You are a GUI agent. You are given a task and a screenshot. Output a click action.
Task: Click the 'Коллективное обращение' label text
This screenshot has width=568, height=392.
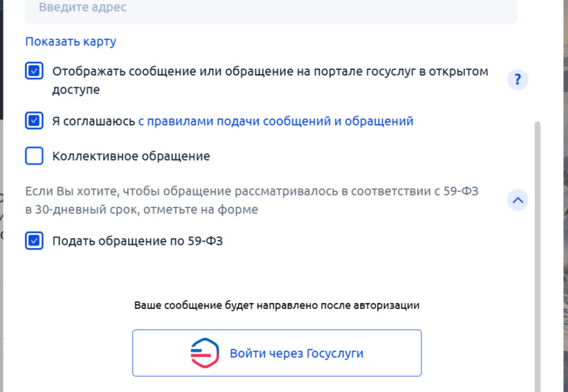pyautogui.click(x=131, y=156)
